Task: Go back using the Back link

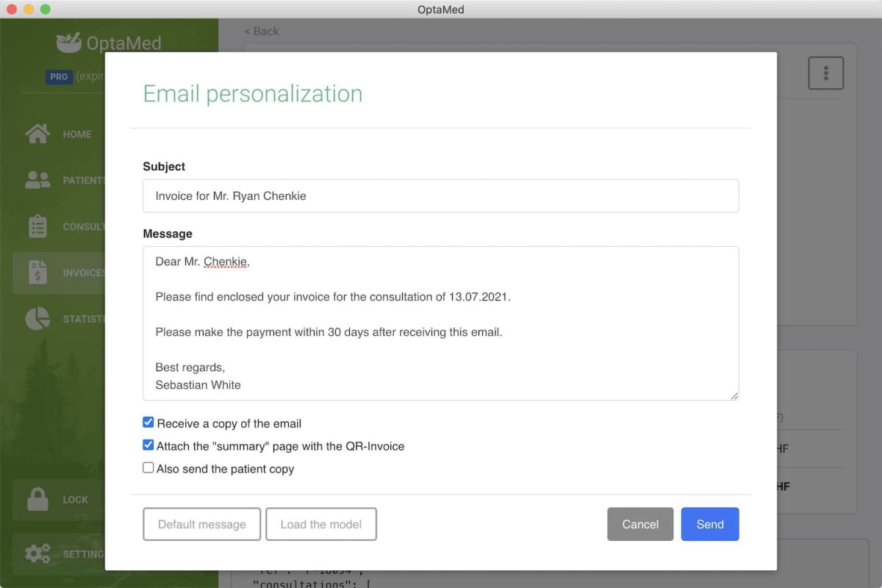Action: tap(261, 31)
